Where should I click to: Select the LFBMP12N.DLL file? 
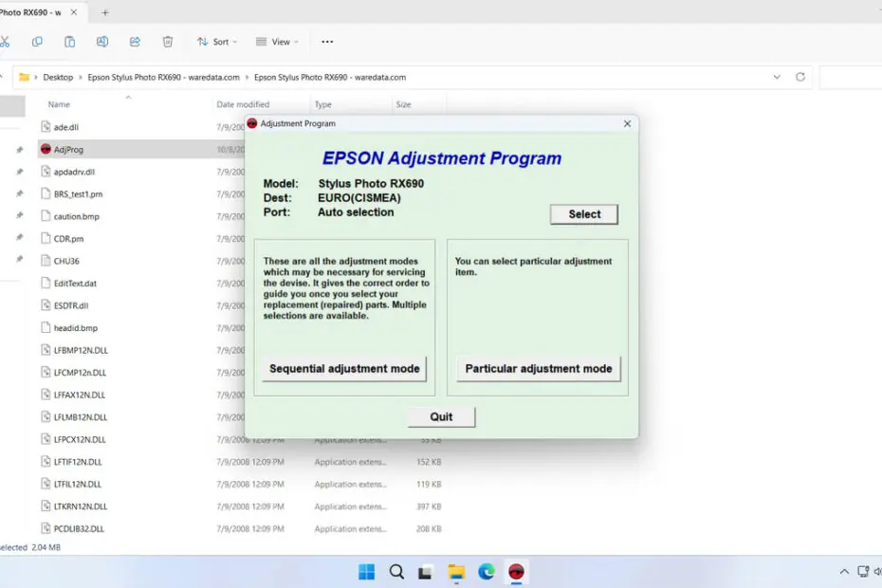pos(81,350)
